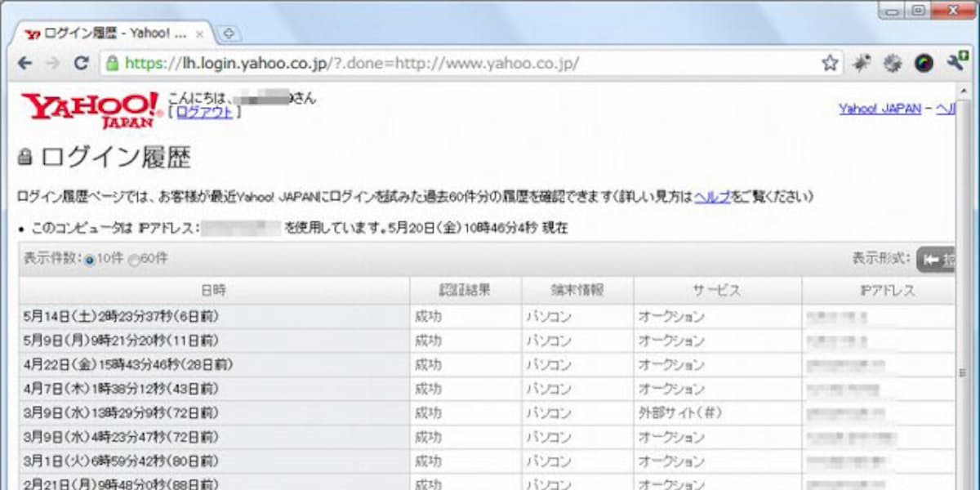Bookmark this page using the star icon
This screenshot has width=980, height=490.
(830, 64)
